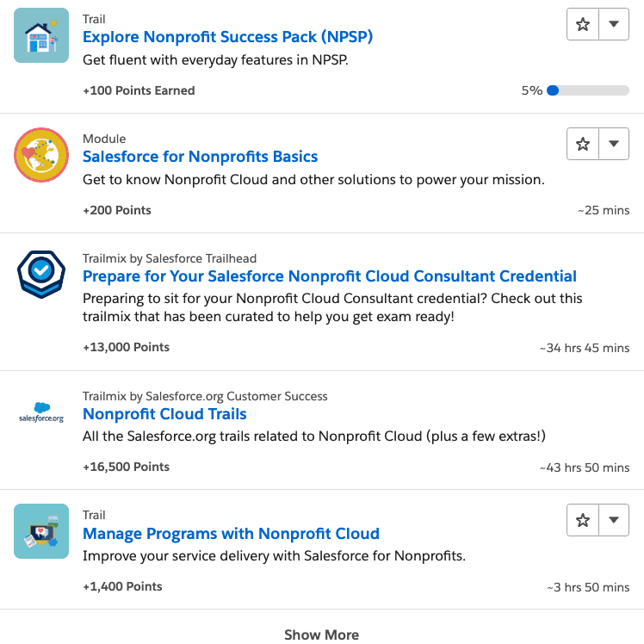
Task: Select the '+100 Points Earned' text
Action: pyautogui.click(x=139, y=90)
